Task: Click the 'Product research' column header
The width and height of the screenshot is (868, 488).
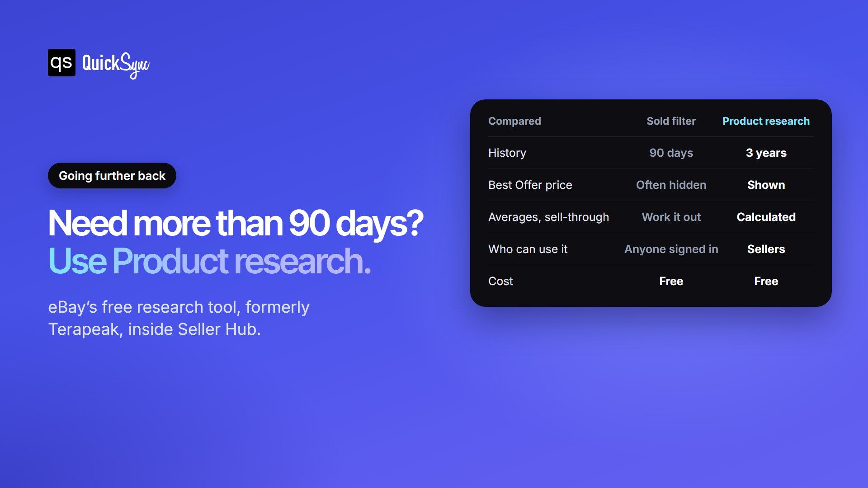Action: (766, 121)
